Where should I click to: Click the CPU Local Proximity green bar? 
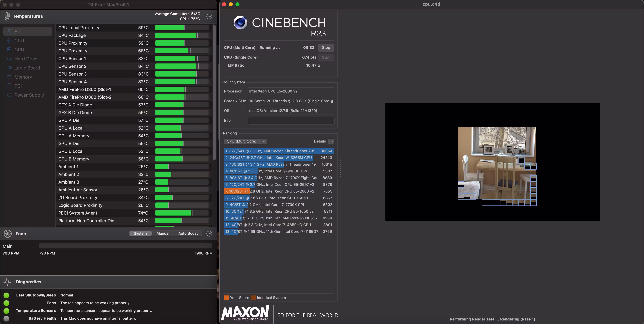coord(170,28)
